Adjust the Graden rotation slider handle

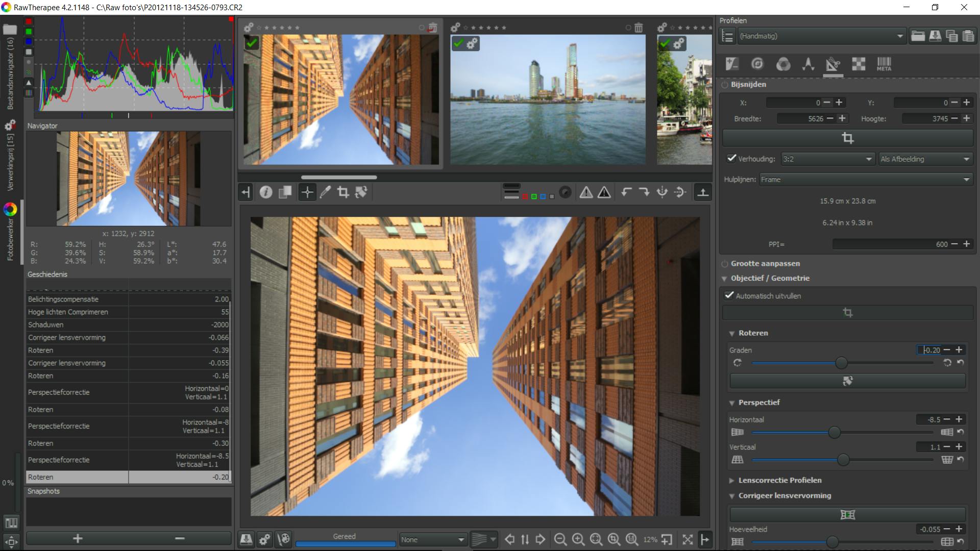(x=841, y=363)
